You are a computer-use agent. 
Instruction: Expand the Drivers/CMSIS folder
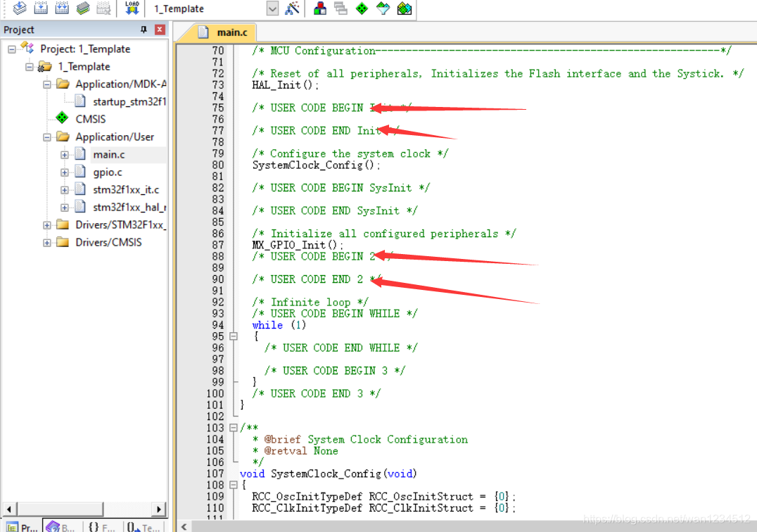pos(47,242)
